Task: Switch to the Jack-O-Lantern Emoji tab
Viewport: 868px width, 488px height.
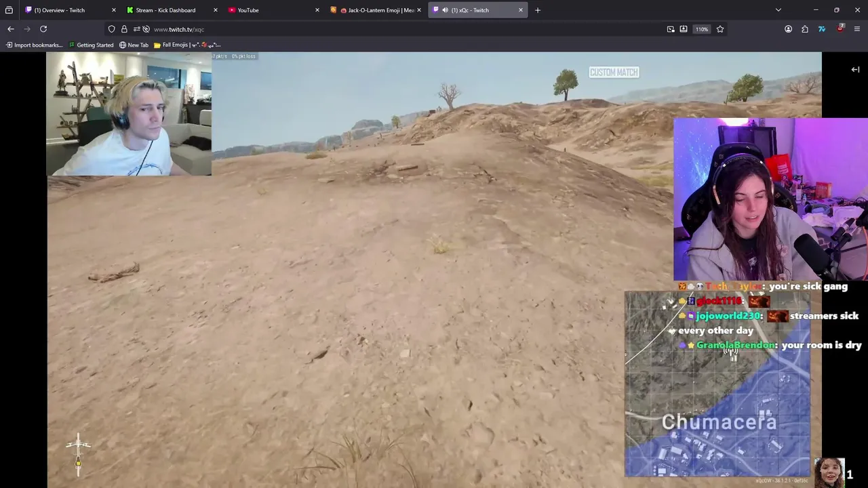Action: 375,10
